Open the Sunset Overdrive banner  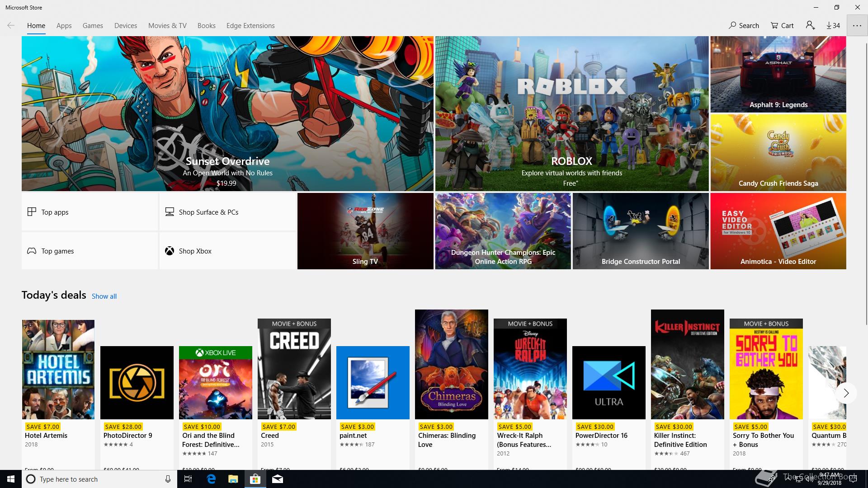227,113
